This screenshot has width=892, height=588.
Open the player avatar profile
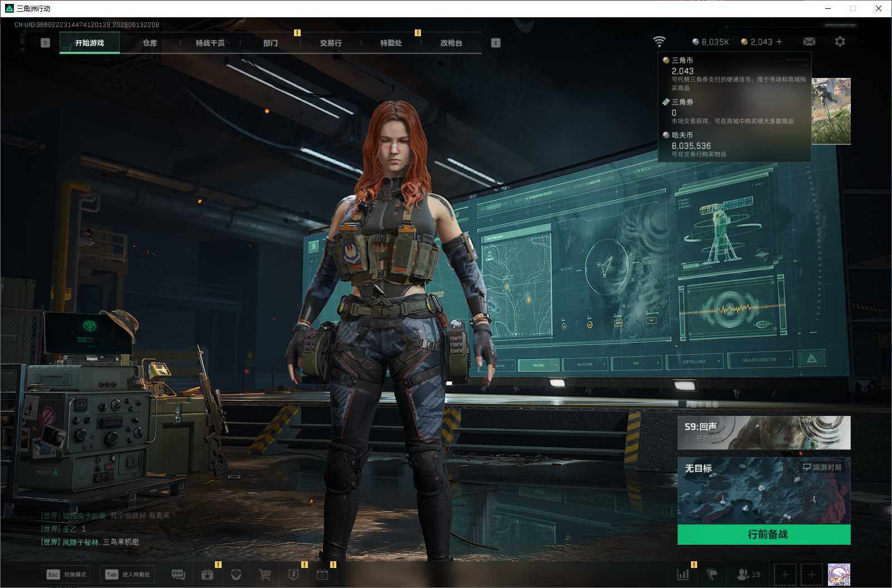(839, 574)
